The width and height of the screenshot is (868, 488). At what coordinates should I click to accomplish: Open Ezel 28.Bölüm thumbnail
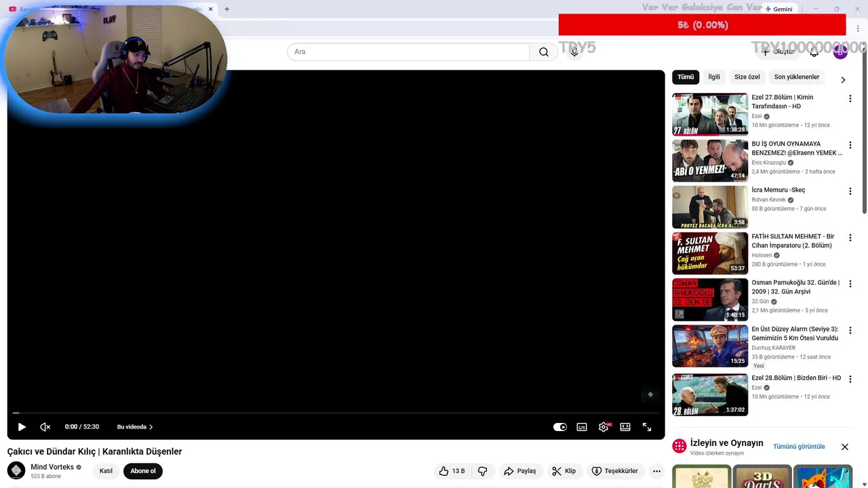(x=710, y=394)
